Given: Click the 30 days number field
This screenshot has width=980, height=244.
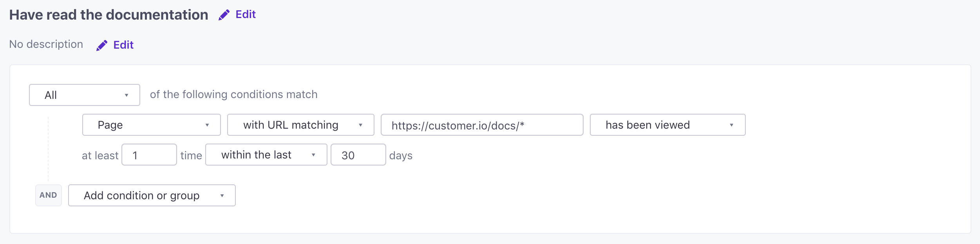Looking at the screenshot, I should (x=358, y=155).
